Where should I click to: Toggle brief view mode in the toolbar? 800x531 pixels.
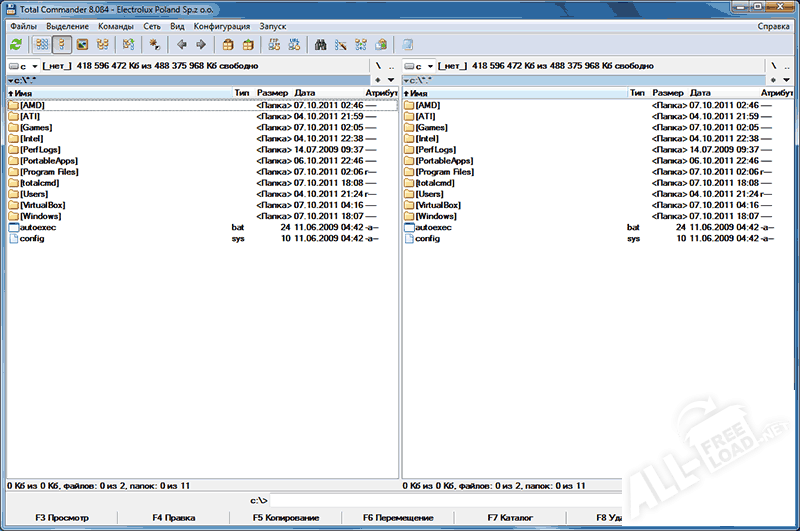41,44
